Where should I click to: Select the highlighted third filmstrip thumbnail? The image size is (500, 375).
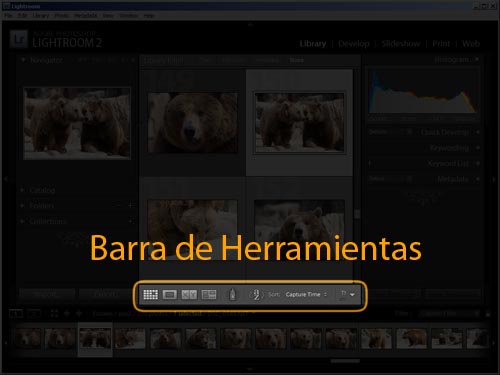coord(95,339)
